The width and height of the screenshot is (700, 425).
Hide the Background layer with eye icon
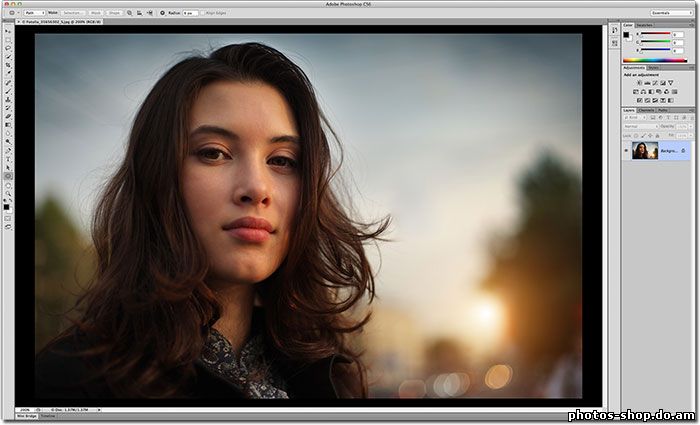(x=625, y=151)
